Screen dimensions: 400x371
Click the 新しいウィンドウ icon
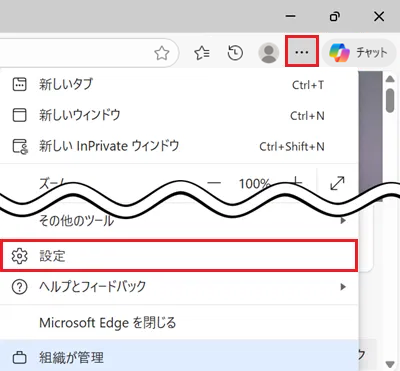pos(19,115)
